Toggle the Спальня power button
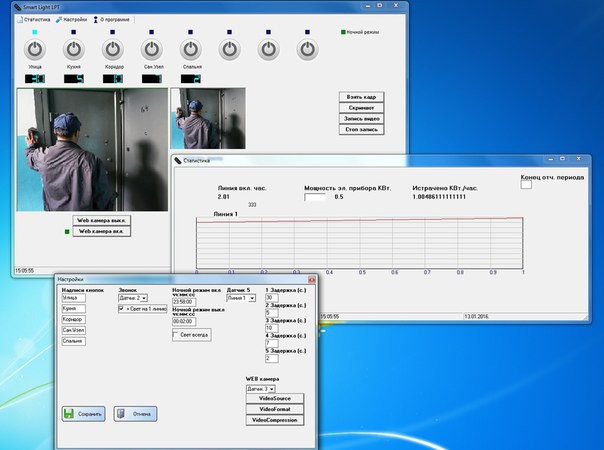 pyautogui.click(x=190, y=48)
